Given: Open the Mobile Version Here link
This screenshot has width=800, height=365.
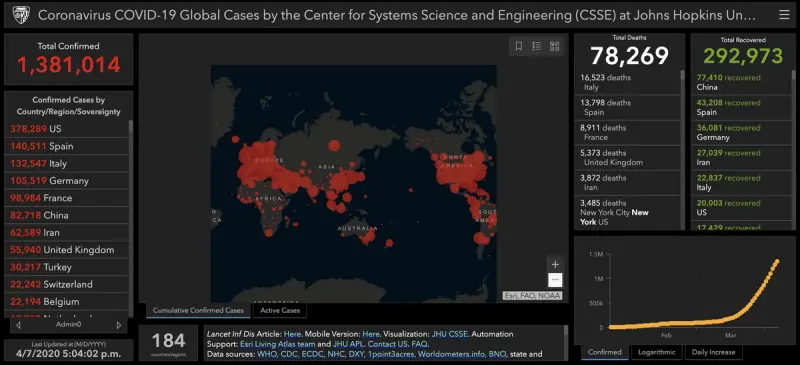Looking at the screenshot, I should click(x=371, y=334).
